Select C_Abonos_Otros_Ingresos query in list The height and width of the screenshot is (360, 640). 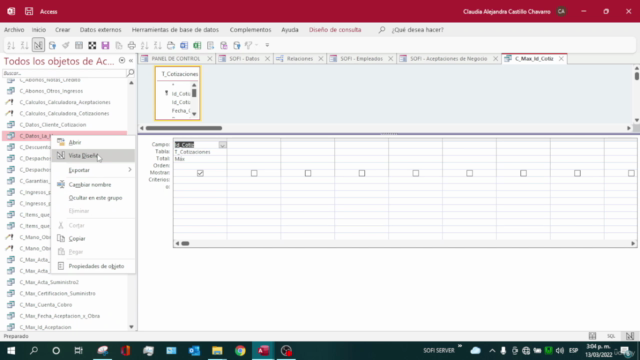pos(51,91)
